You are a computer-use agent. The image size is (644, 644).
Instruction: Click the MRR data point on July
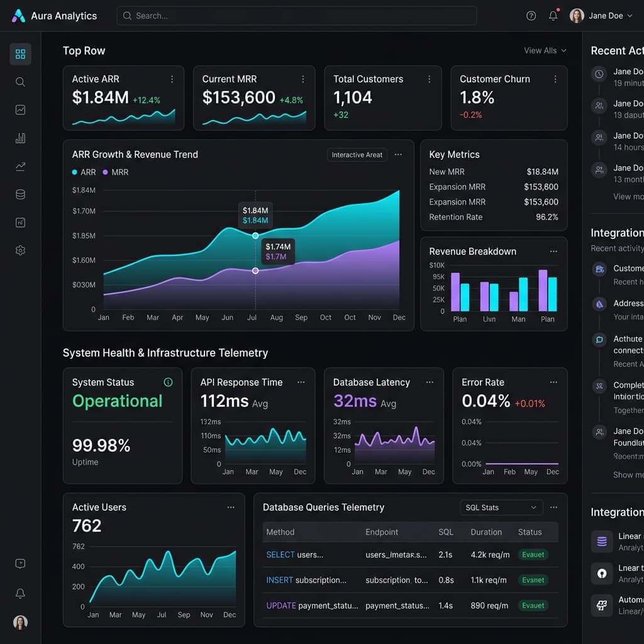click(255, 270)
